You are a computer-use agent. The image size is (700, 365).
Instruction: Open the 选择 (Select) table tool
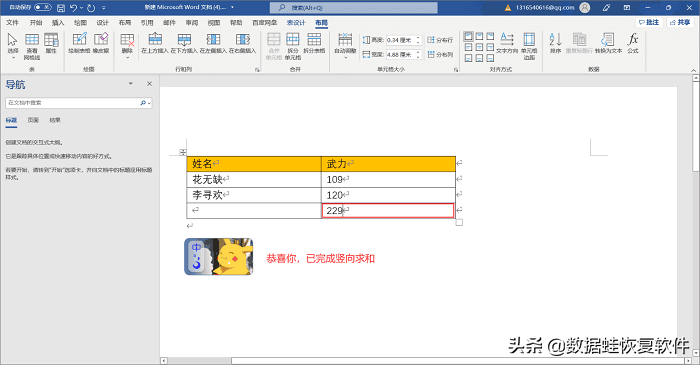click(12, 46)
